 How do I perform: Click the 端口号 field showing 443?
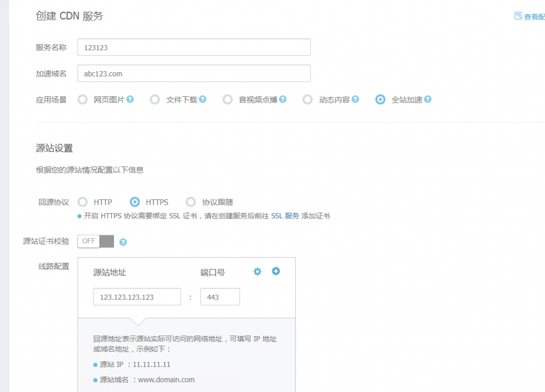[x=220, y=296]
